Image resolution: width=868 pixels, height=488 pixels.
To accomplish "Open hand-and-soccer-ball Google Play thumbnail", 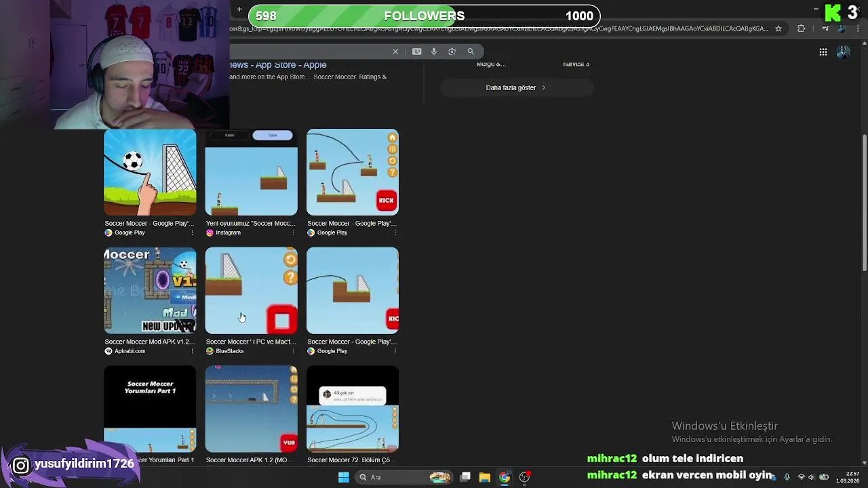I will coord(150,172).
